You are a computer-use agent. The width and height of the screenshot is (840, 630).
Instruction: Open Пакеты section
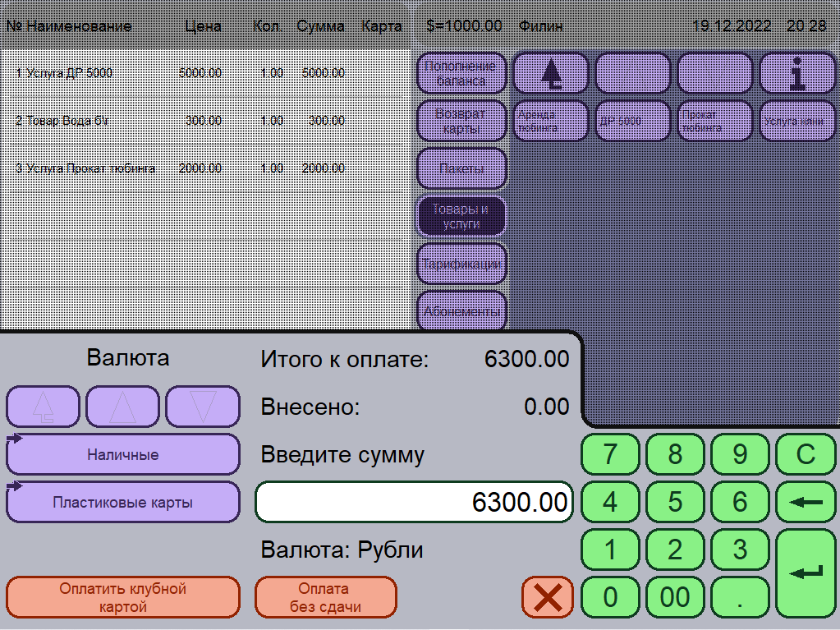coord(461,168)
